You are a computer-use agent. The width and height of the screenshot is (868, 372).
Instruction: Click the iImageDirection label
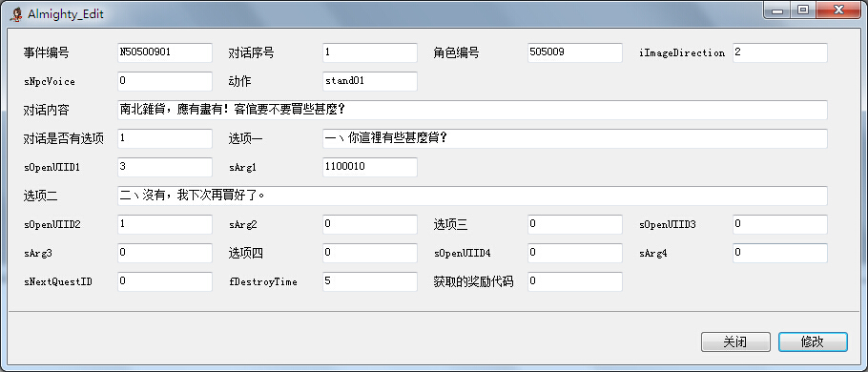click(682, 53)
